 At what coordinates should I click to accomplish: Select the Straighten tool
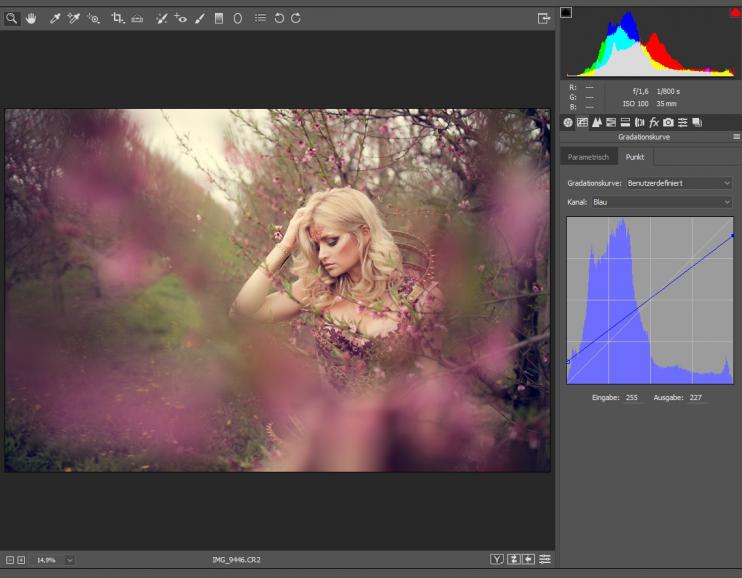pos(137,18)
